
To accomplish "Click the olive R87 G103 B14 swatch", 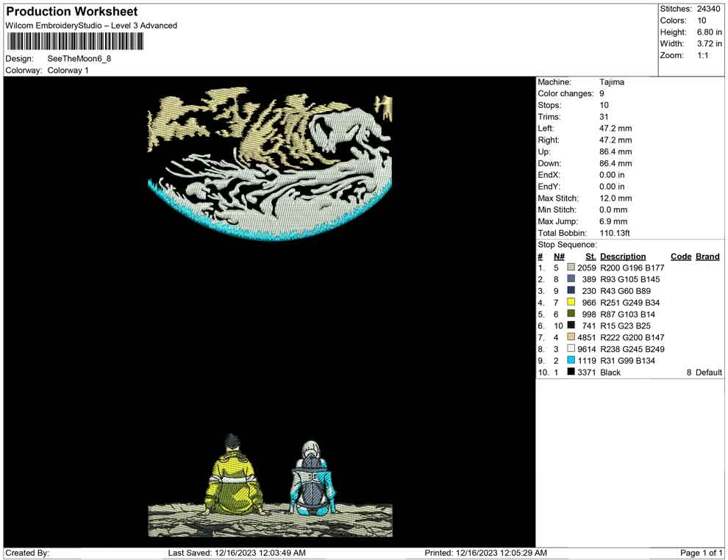I will (571, 314).
